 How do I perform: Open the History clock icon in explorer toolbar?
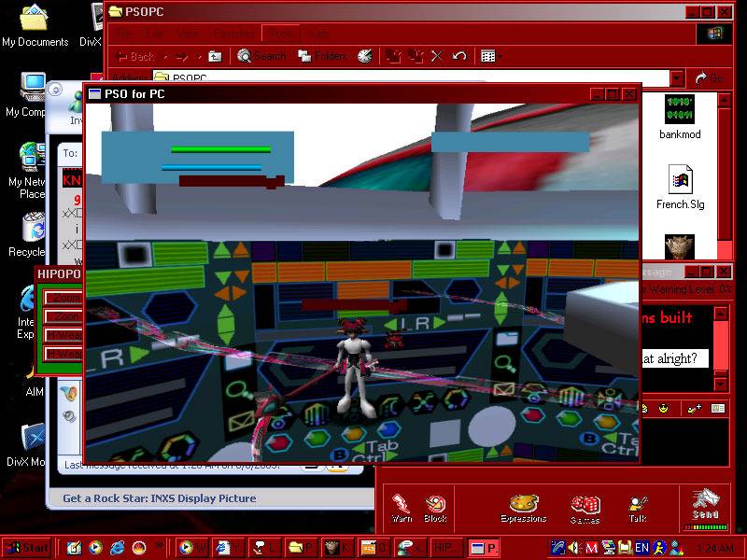click(x=365, y=56)
